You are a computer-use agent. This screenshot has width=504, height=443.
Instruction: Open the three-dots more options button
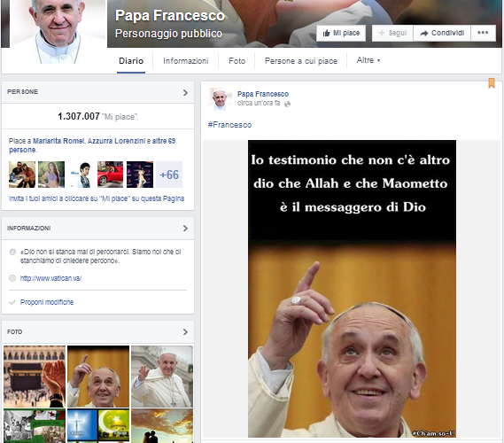[483, 33]
